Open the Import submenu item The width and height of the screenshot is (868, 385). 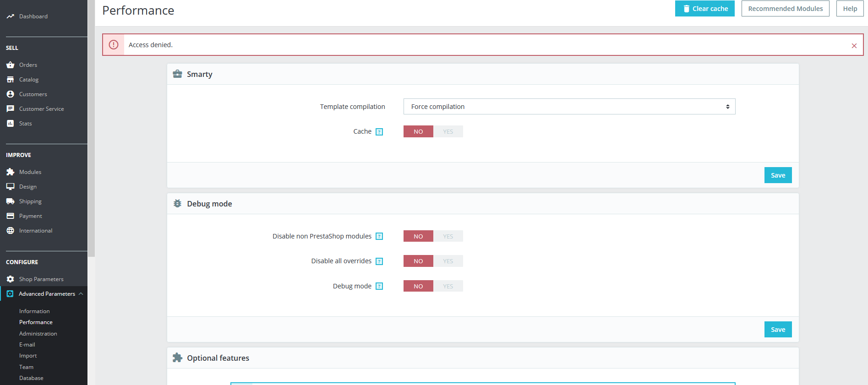28,356
